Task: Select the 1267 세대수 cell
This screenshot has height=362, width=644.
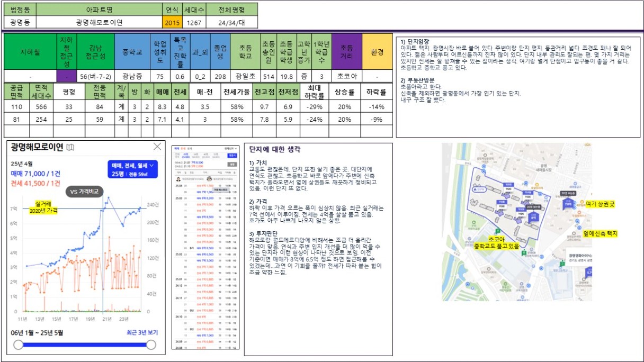Action: click(x=194, y=23)
